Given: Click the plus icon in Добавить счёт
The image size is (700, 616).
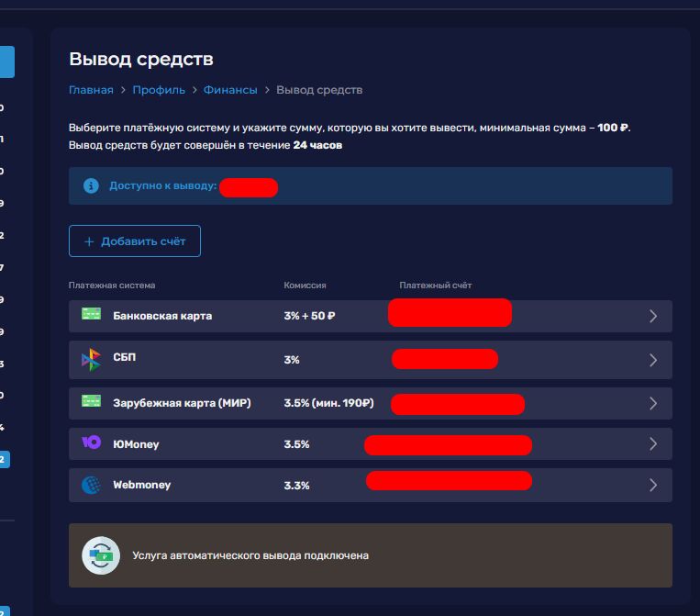Looking at the screenshot, I should pyautogui.click(x=89, y=241).
